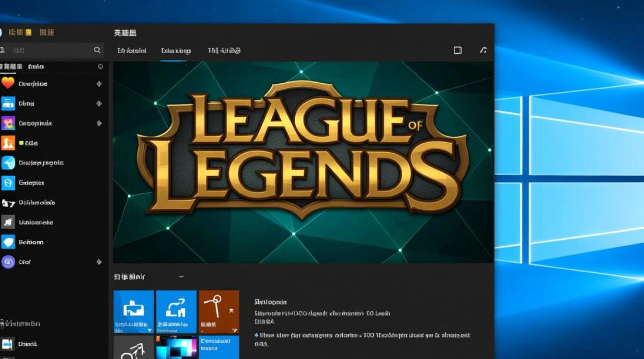Image resolution: width=644 pixels, height=359 pixels.
Task: Expand the corner arrow on the brown tile
Action: [x=234, y=329]
